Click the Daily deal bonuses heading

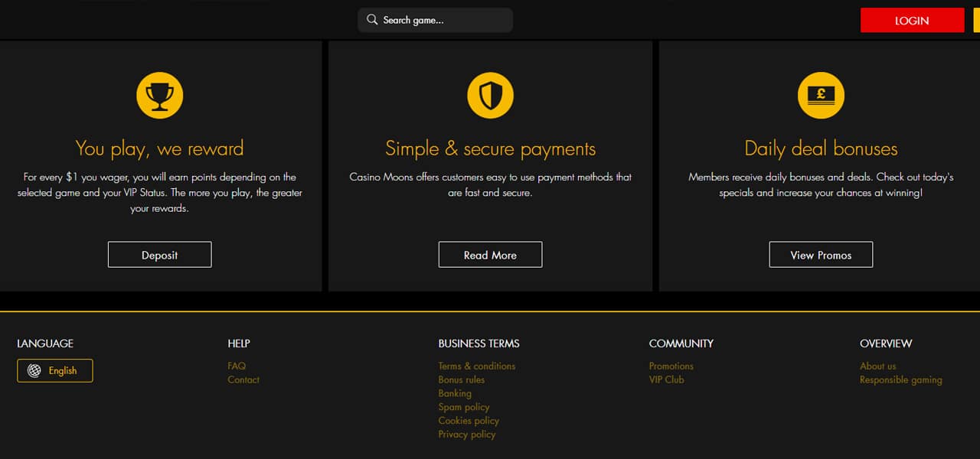[x=821, y=148]
